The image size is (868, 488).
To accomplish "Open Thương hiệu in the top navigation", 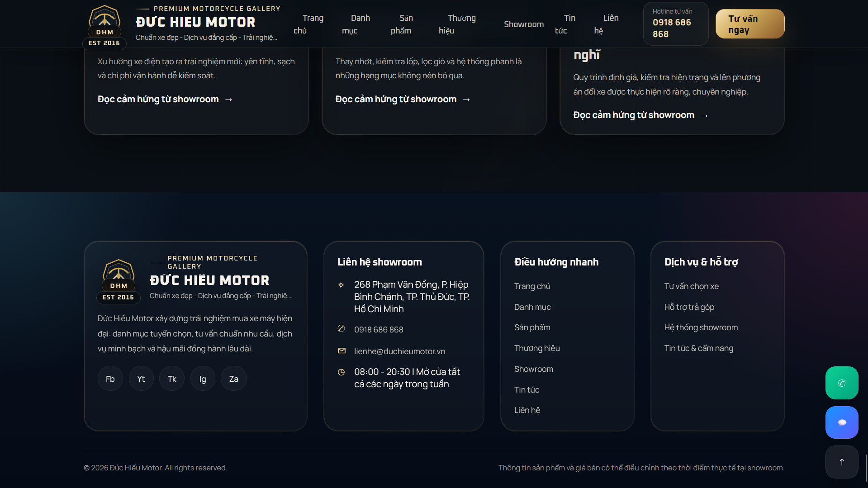I will [x=457, y=24].
